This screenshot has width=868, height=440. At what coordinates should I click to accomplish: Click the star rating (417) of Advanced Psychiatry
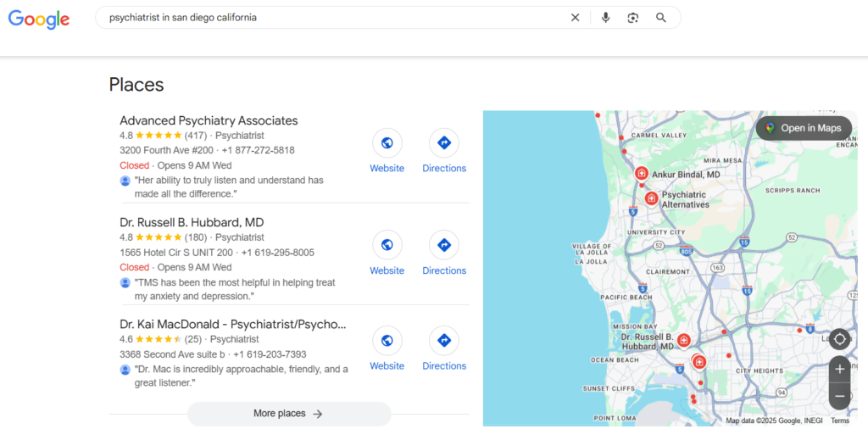coord(164,136)
